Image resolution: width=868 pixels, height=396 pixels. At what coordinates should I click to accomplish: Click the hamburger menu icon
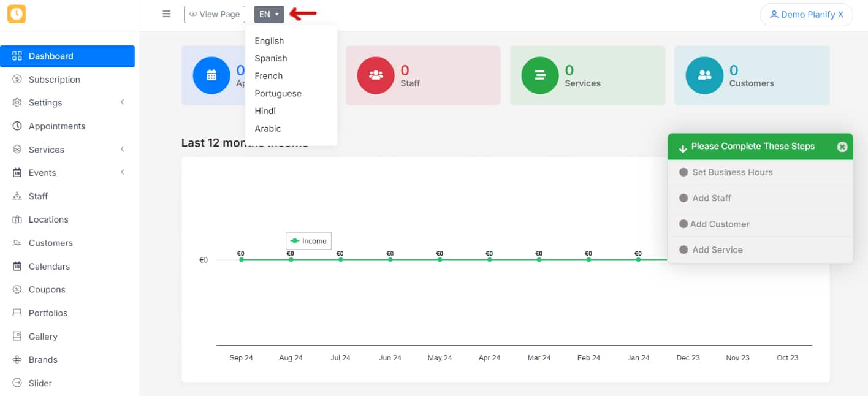click(166, 14)
